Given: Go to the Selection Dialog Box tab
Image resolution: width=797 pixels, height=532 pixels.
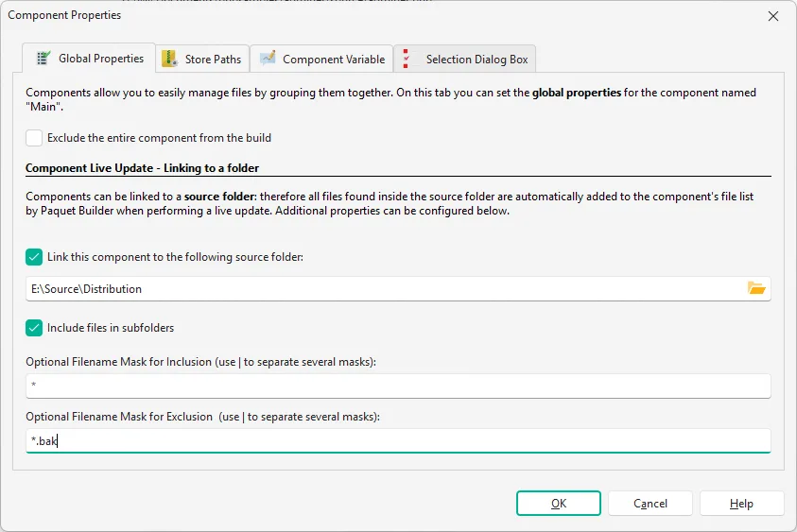Looking at the screenshot, I should point(476,60).
